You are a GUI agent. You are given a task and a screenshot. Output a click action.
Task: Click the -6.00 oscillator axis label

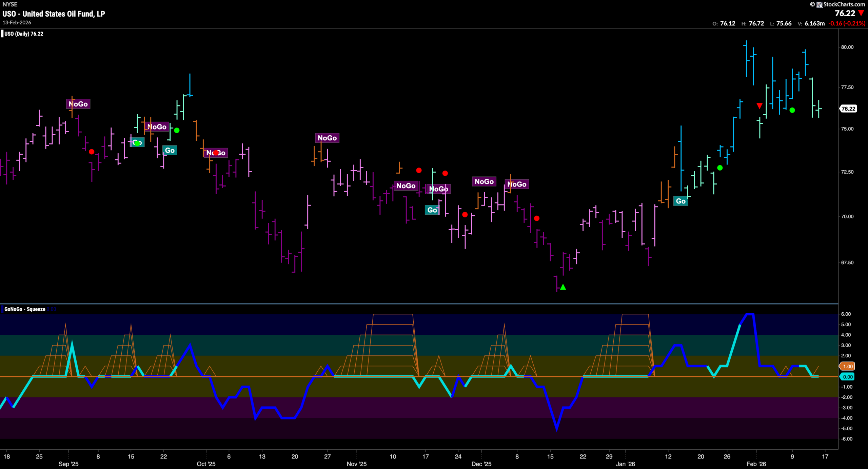[847, 439]
